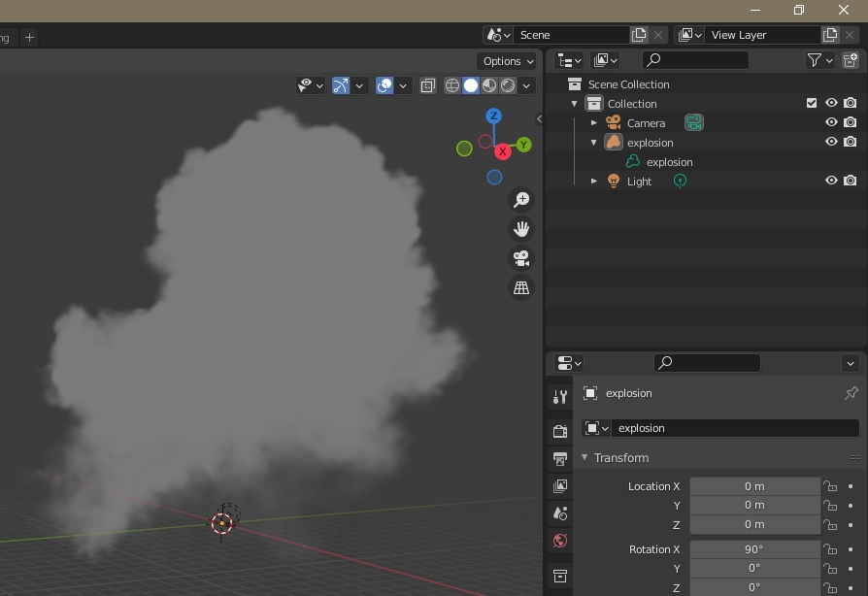Select rendered viewport shading
The image size is (868, 596).
(507, 85)
